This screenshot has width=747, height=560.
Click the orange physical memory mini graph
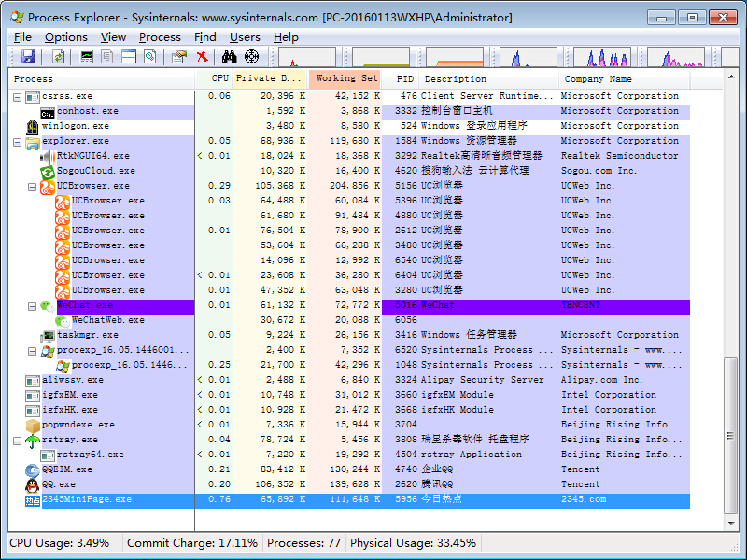(455, 57)
